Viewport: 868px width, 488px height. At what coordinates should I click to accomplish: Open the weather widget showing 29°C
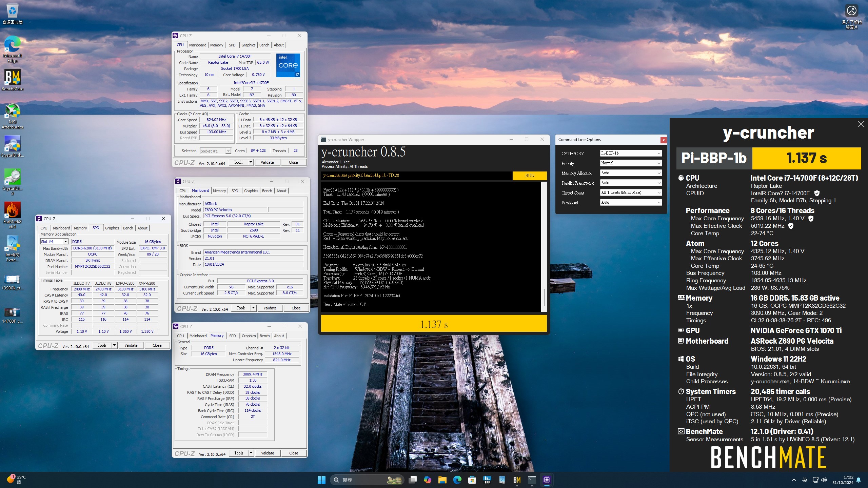[x=16, y=480]
